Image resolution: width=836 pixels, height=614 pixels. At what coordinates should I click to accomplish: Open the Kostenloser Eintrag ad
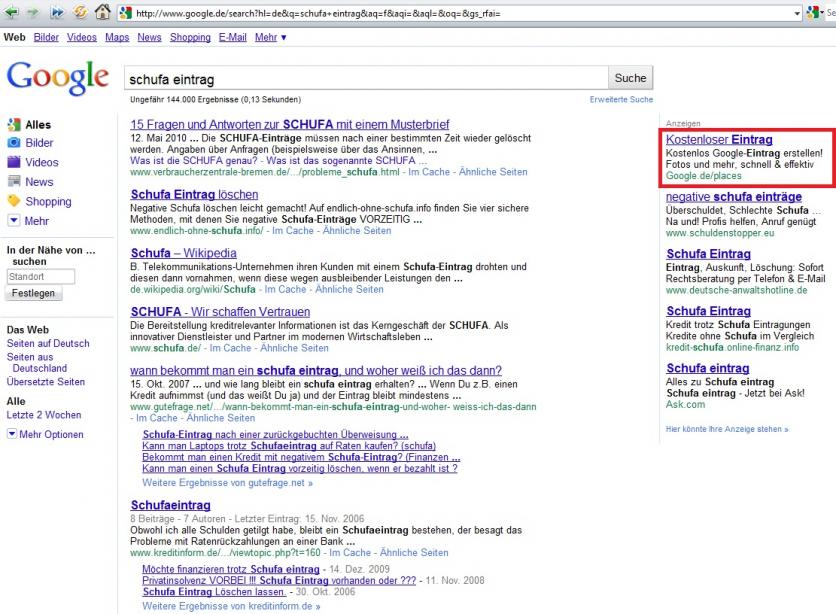(x=719, y=140)
